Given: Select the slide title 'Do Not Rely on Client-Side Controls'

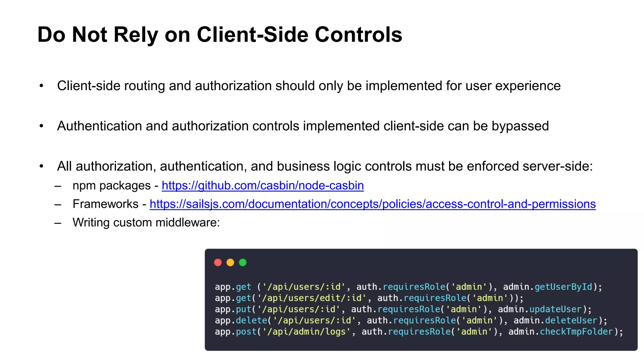Looking at the screenshot, I should point(220,34).
